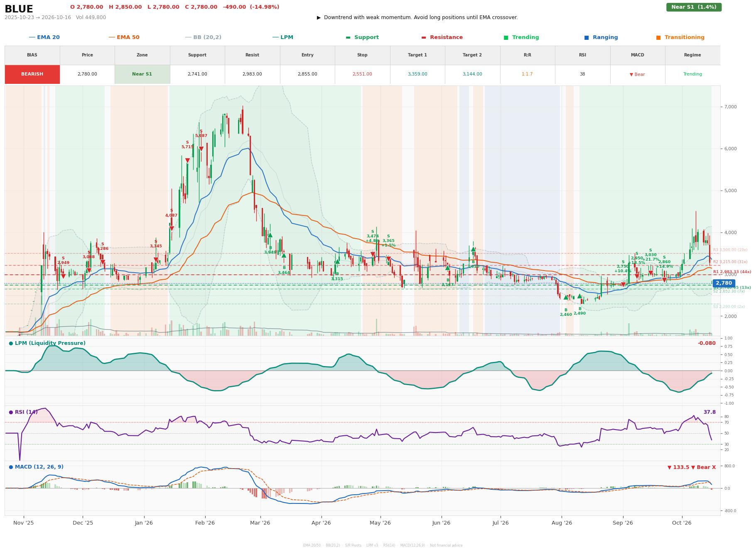Click the buy marker labeled B 3,949

[x=270, y=235]
